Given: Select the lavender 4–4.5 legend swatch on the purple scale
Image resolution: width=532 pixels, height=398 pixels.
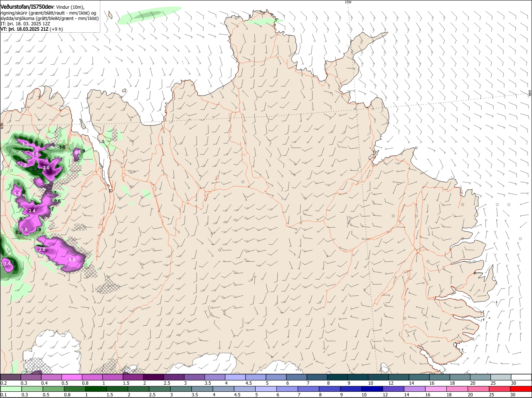Looking at the screenshot, I should (235, 377).
